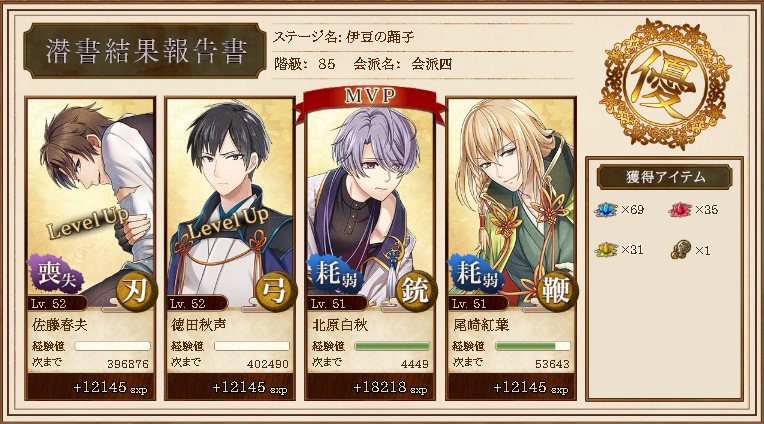Click the 耗弱 badge on 尾崎紅葉's card
Image resolution: width=764 pixels, height=424 pixels.
pyautogui.click(x=475, y=274)
